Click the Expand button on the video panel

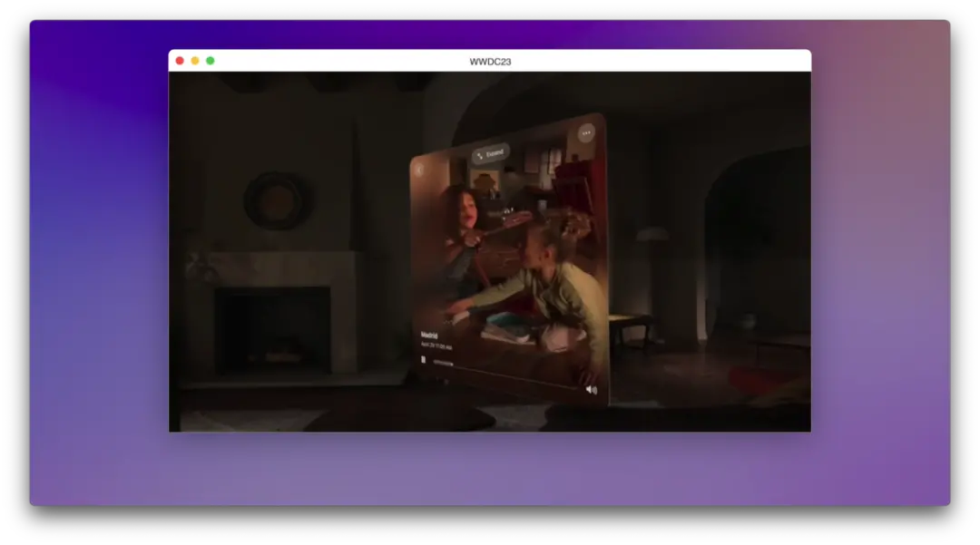(491, 153)
